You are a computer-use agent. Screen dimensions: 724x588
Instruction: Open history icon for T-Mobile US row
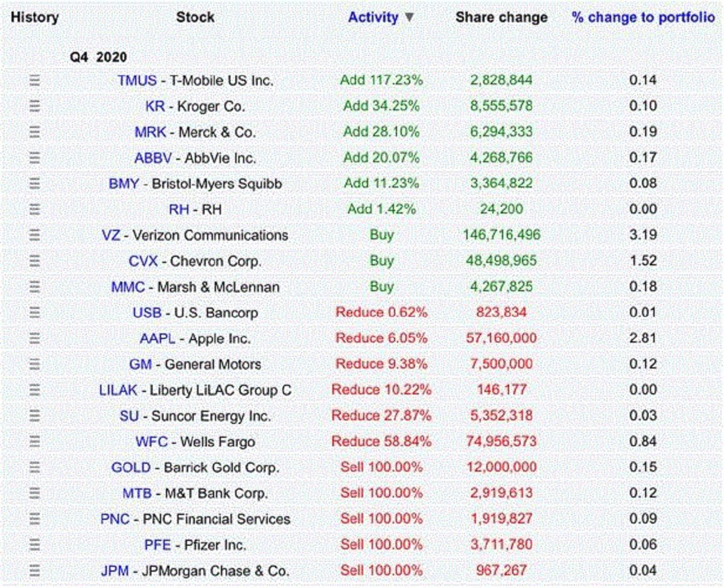point(35,80)
